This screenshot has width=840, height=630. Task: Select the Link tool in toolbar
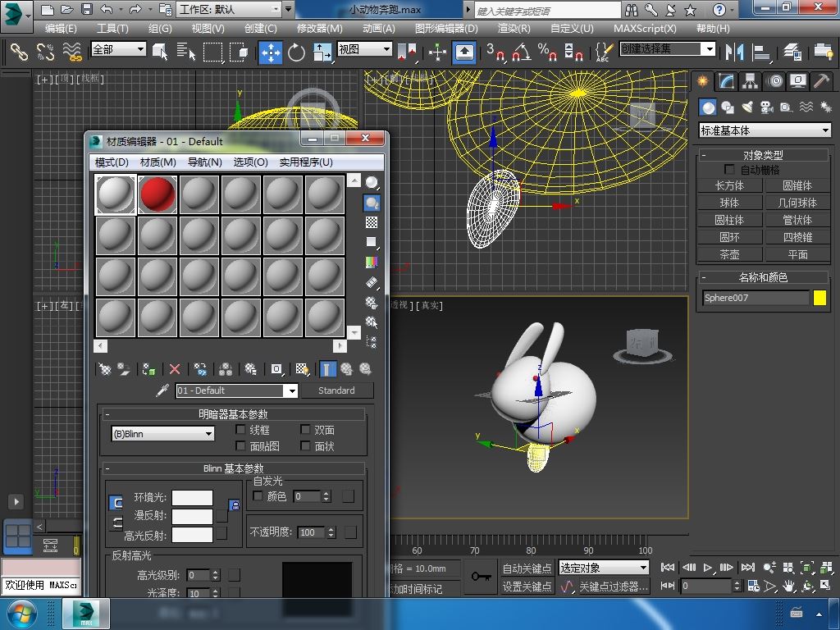click(x=19, y=52)
